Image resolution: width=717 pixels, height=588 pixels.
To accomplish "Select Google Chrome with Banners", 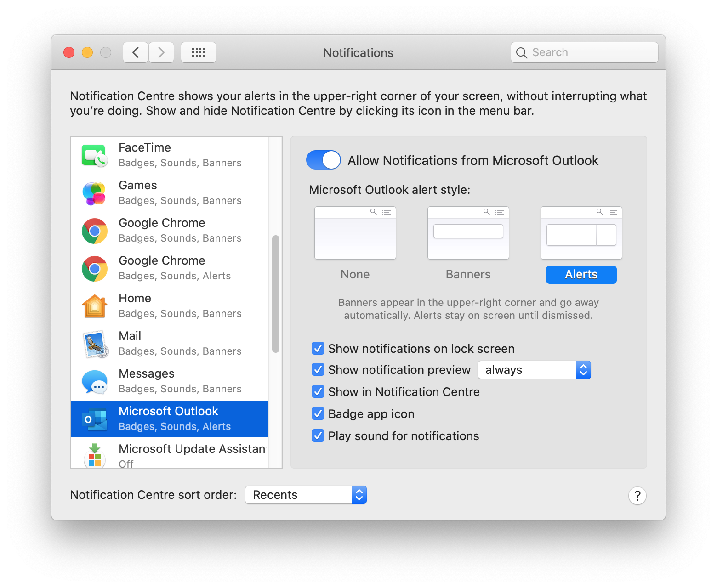I will coord(170,231).
